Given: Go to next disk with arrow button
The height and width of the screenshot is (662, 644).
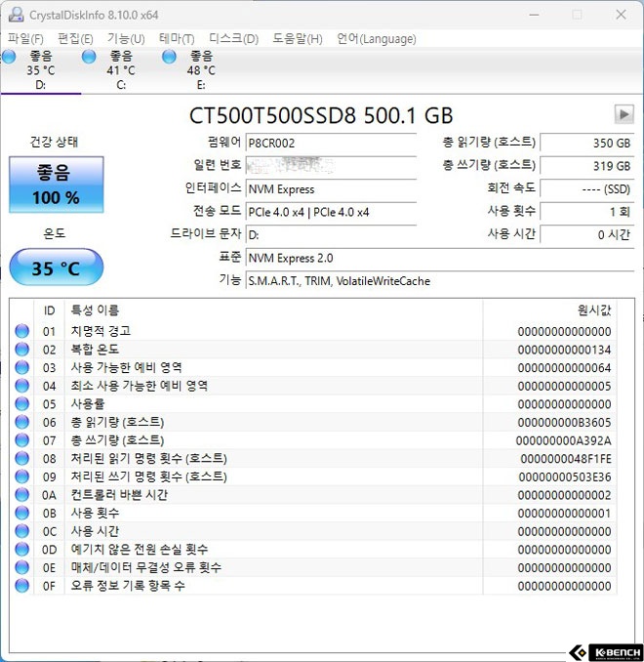Looking at the screenshot, I should tap(624, 114).
